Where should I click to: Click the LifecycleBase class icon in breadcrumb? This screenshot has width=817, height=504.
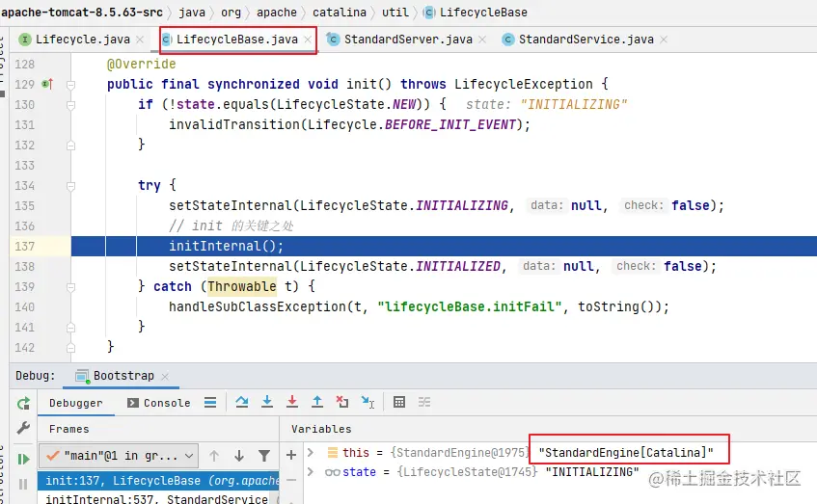(429, 13)
